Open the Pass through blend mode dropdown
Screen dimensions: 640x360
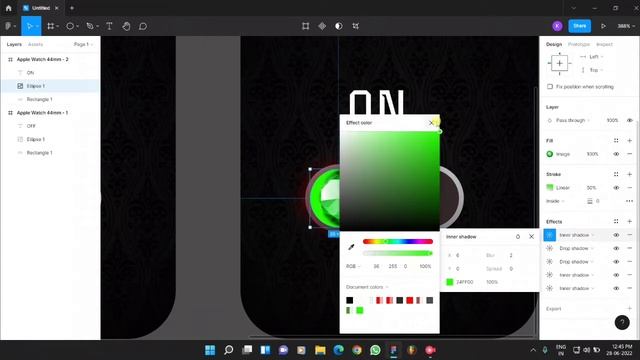pyautogui.click(x=573, y=120)
